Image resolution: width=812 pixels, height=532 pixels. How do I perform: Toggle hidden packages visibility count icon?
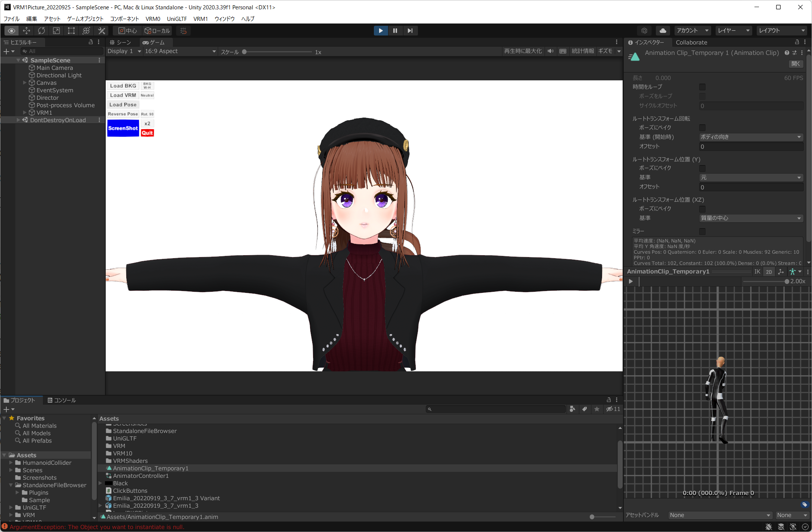click(613, 409)
